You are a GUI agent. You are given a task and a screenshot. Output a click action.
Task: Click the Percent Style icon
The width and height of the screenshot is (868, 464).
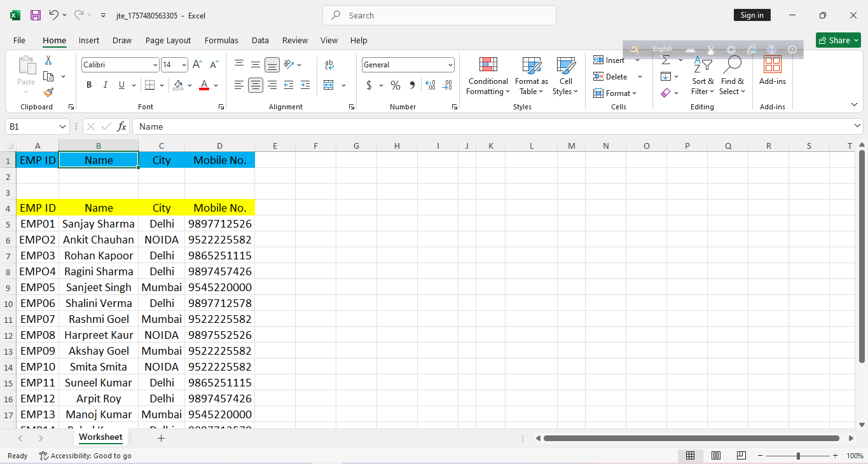[x=396, y=85]
